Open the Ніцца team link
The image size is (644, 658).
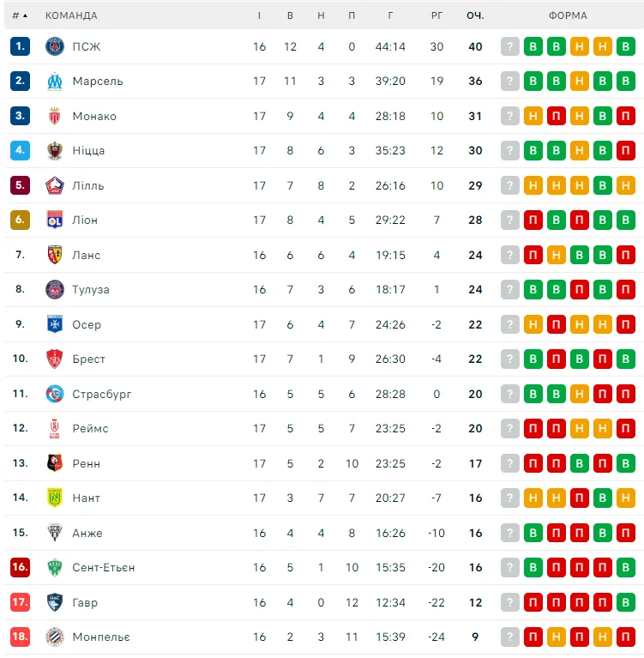tap(88, 151)
